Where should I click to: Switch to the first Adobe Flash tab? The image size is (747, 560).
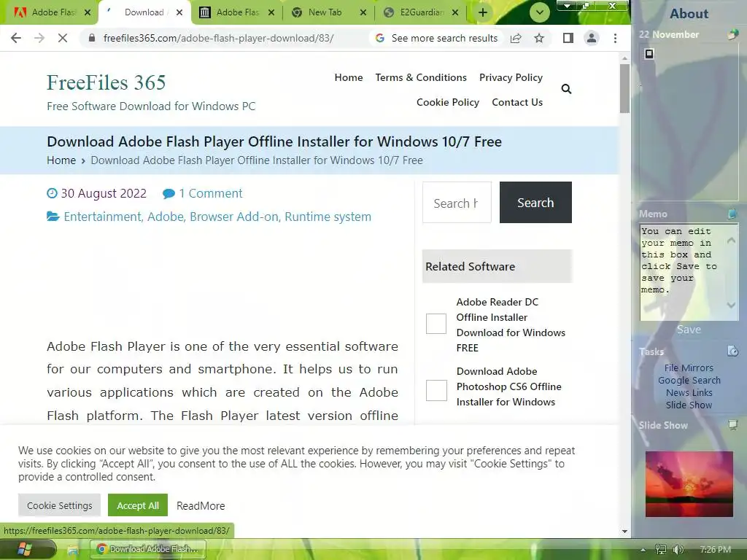coord(47,12)
